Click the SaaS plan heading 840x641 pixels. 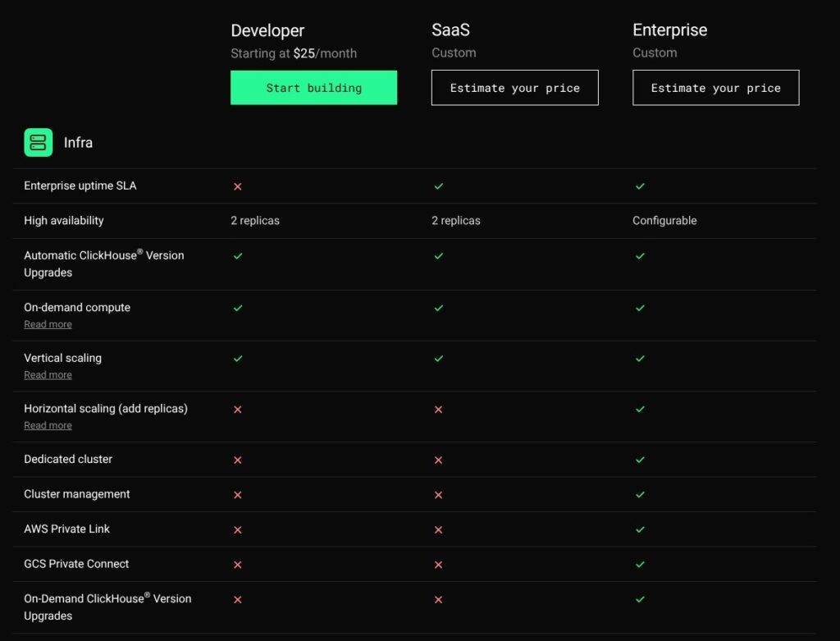point(450,30)
